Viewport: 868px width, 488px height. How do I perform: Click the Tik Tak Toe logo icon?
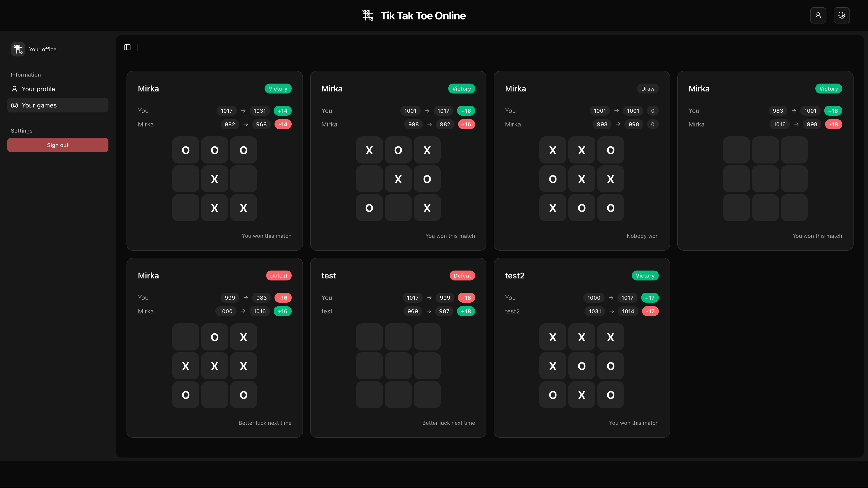coord(367,15)
